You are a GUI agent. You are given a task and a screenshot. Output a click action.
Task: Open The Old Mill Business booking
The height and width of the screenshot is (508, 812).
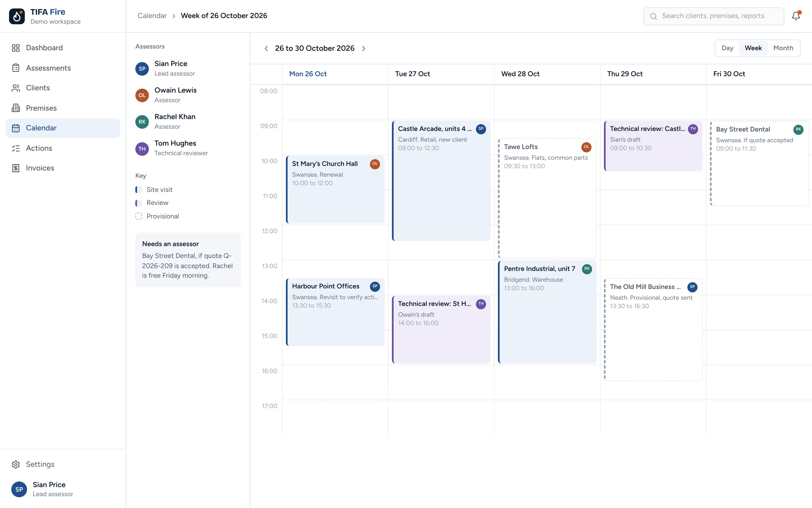(x=653, y=330)
